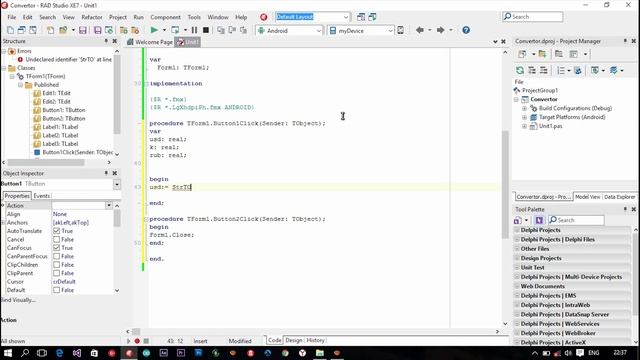Toggle Cancel property checkbox
Image resolution: width=640 pixels, height=360 pixels.
[x=56, y=240]
